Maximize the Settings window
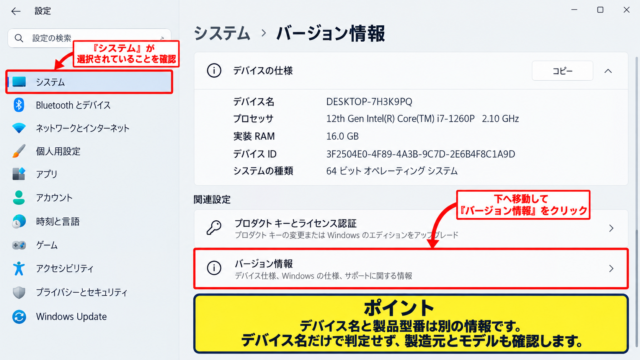 point(600,10)
